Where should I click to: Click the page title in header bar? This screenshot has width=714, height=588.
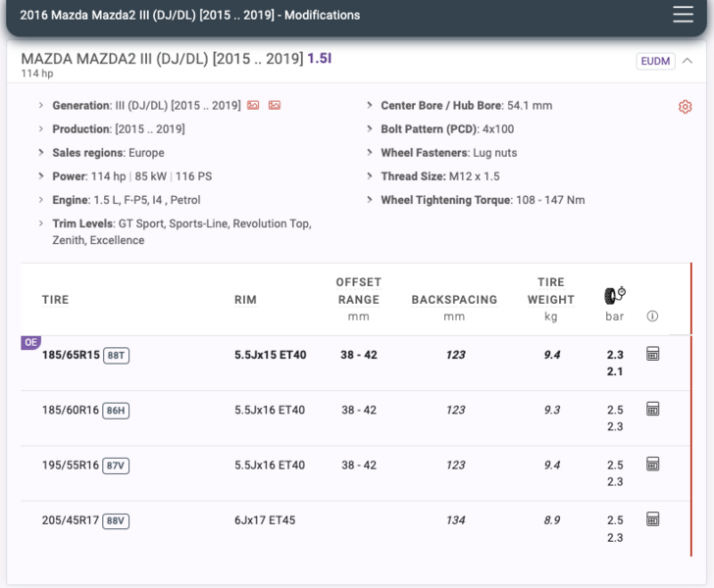coord(190,15)
